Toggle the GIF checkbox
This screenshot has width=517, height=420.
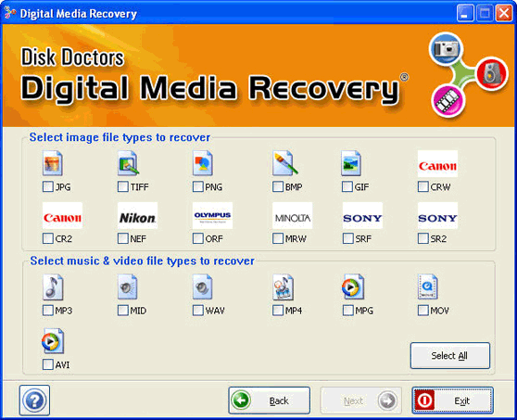click(347, 186)
